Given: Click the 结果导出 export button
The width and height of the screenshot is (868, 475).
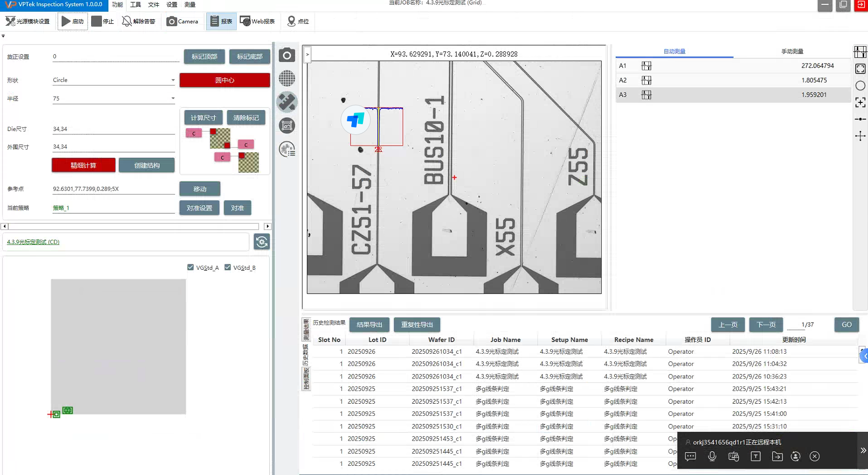Looking at the screenshot, I should [x=369, y=325].
